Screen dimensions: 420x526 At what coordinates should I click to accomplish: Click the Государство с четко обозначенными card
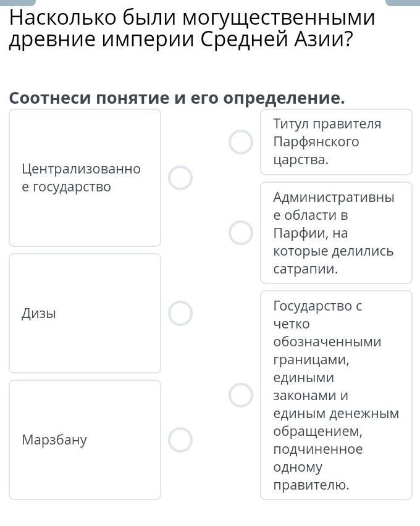click(336, 395)
